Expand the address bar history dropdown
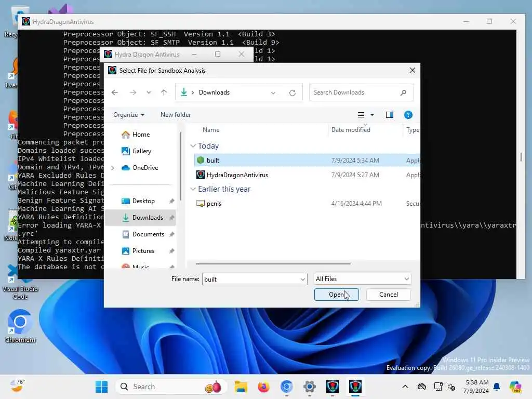 [x=273, y=92]
